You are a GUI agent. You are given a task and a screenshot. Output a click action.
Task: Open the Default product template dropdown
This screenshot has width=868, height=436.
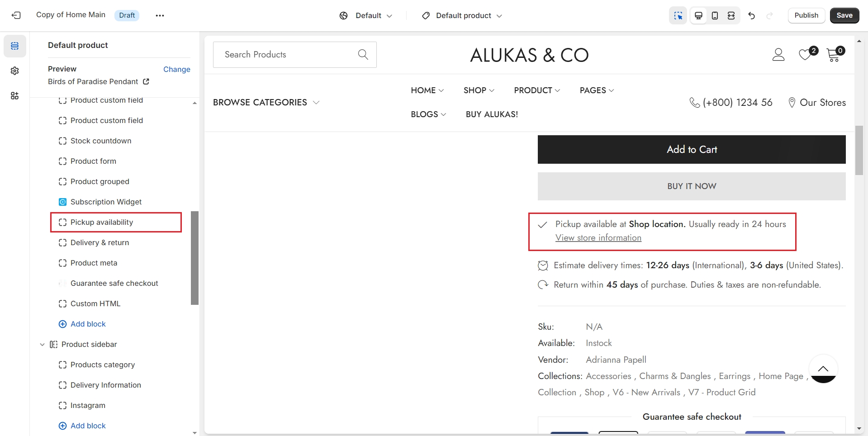[x=462, y=15]
